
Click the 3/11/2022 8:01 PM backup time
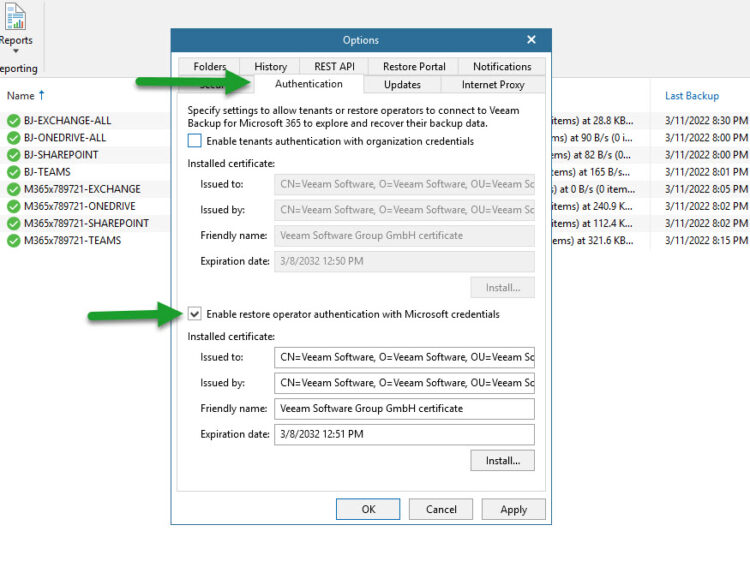(706, 172)
